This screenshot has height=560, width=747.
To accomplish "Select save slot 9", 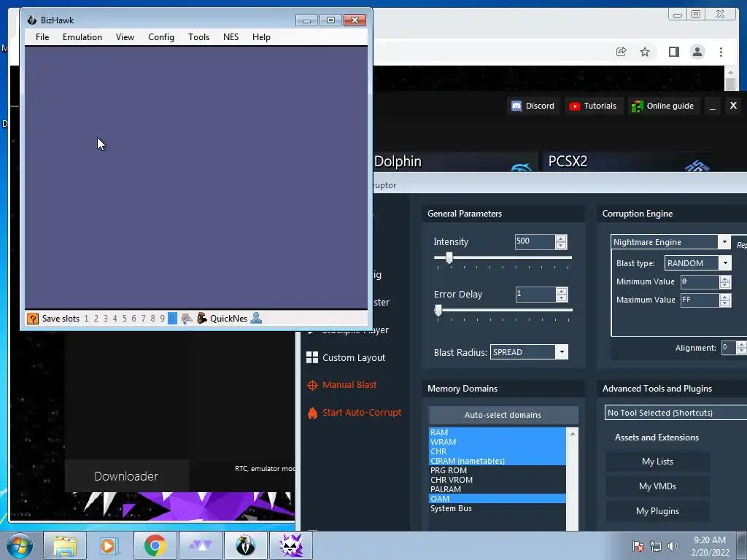I will pos(163,319).
